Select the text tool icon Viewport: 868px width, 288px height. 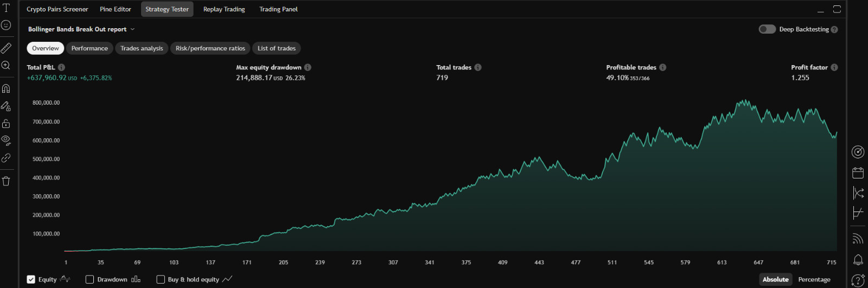click(6, 8)
